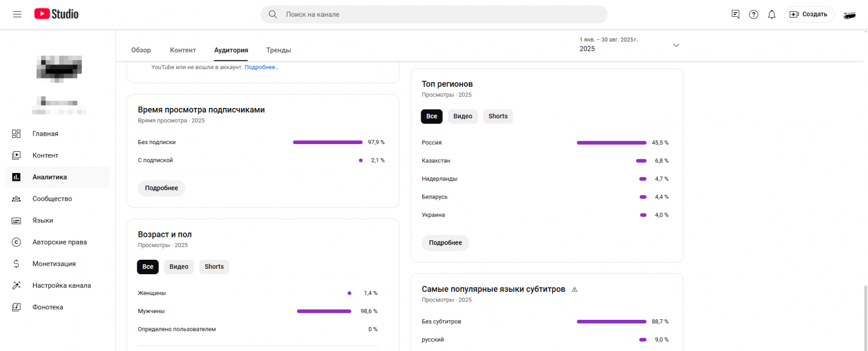Image resolution: width=868 pixels, height=351 pixels.
Task: Open the blue Подробнее… link
Action: pyautogui.click(x=262, y=67)
